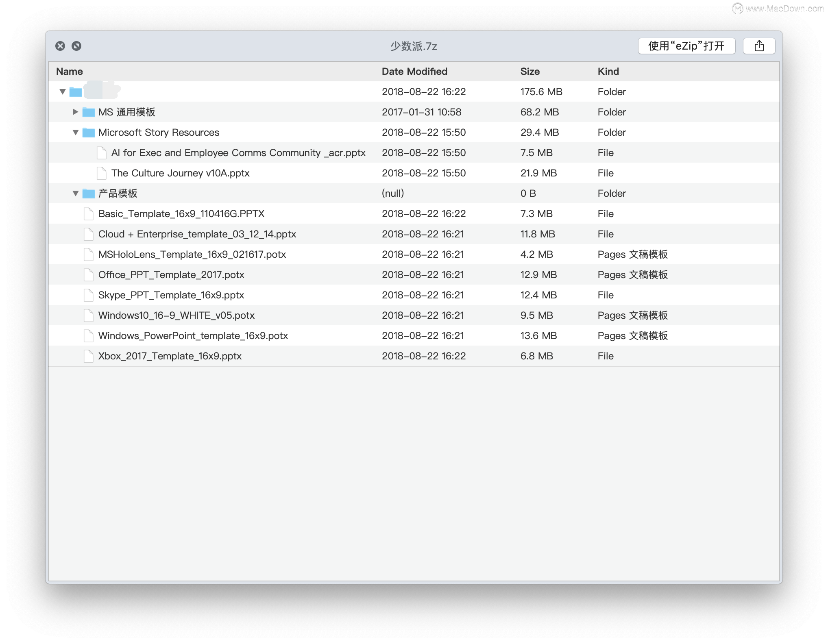Click the 21.9 MB size value
The image size is (828, 644).
coord(538,173)
